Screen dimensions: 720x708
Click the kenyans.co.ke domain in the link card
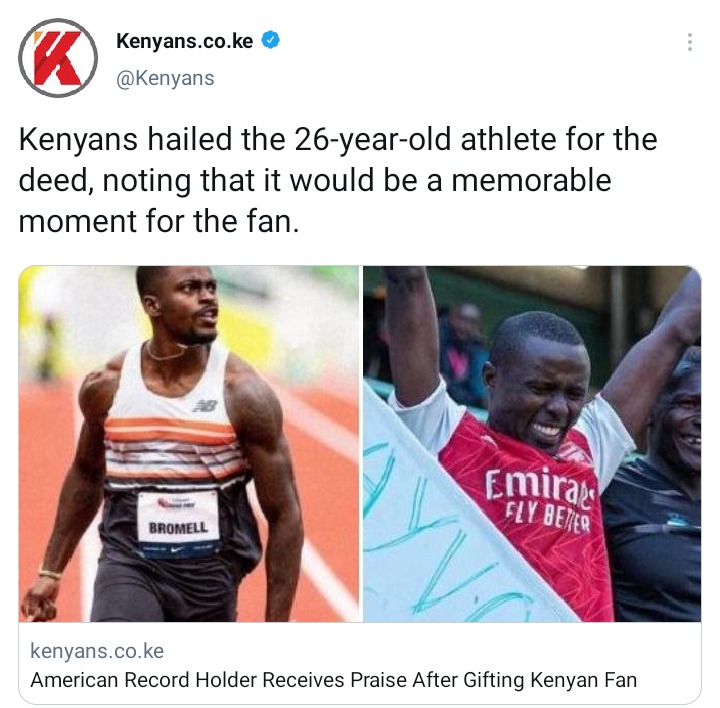tap(97, 651)
